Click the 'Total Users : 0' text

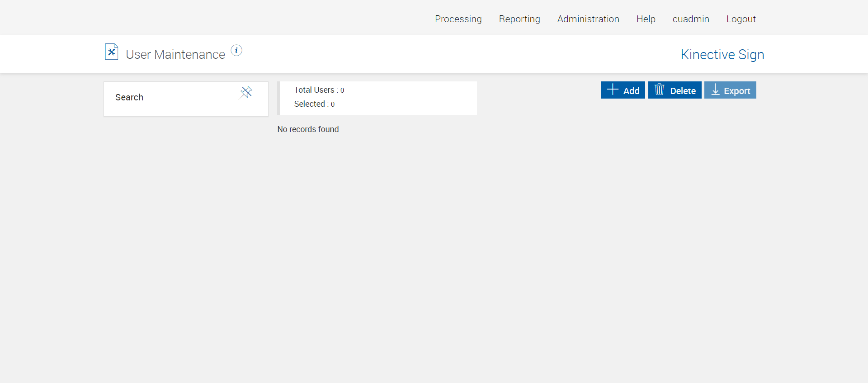pyautogui.click(x=319, y=90)
